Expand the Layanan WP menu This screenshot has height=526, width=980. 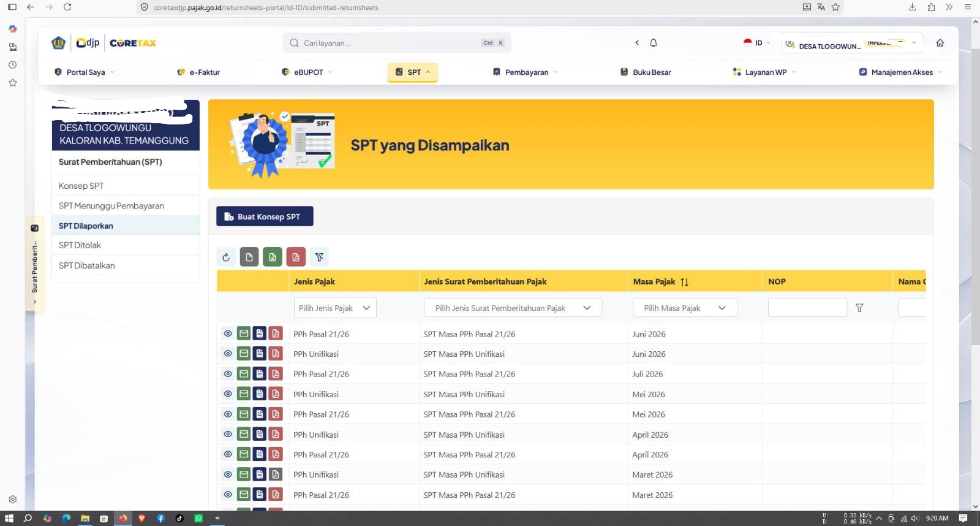click(x=764, y=72)
